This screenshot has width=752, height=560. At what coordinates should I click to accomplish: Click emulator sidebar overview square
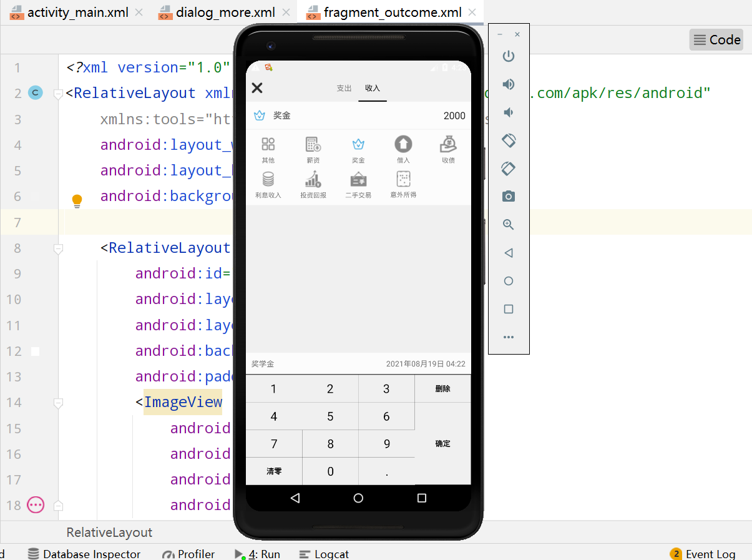coord(509,309)
